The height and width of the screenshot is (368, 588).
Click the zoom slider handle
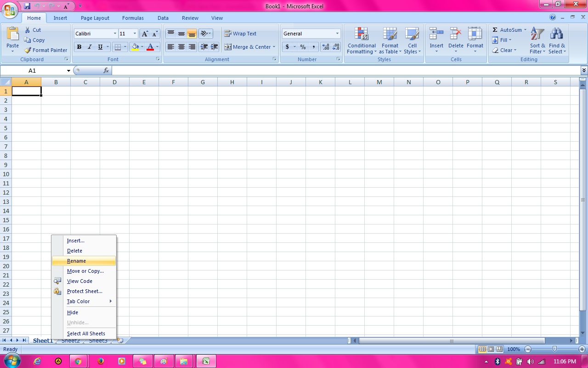(554, 349)
